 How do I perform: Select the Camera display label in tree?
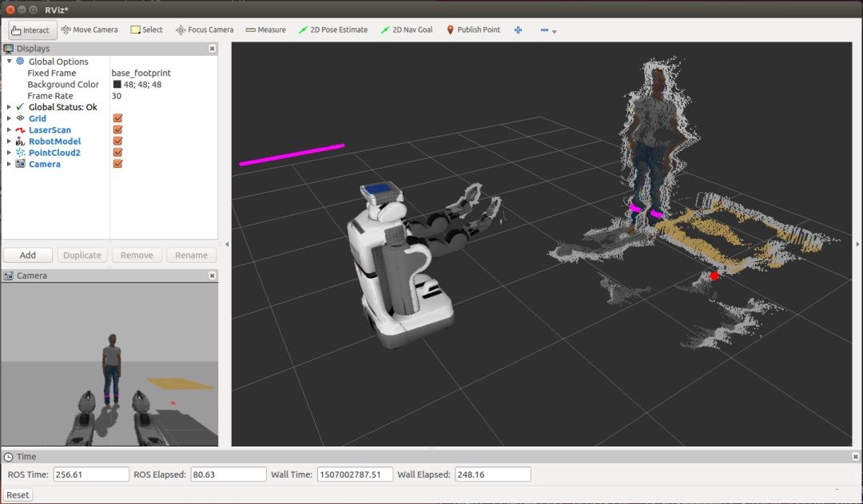tap(45, 164)
